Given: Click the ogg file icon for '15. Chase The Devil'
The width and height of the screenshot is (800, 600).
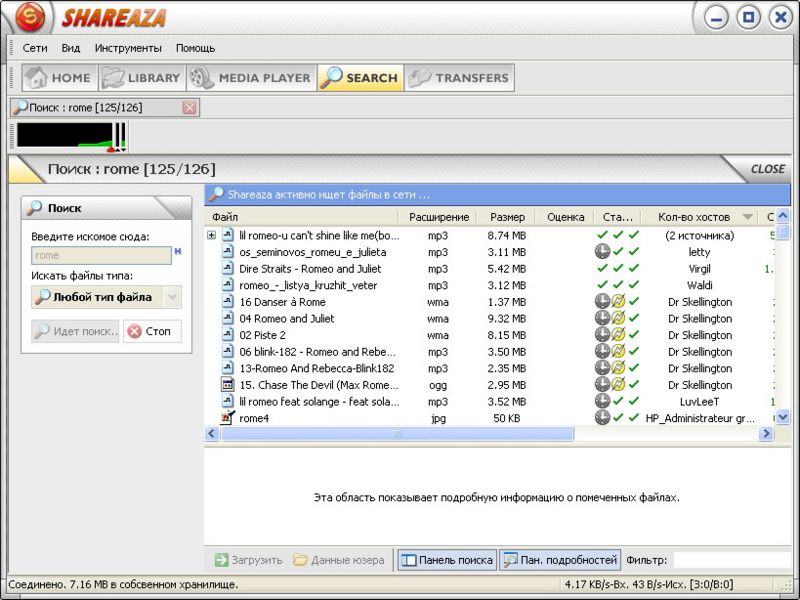Looking at the screenshot, I should pos(228,385).
